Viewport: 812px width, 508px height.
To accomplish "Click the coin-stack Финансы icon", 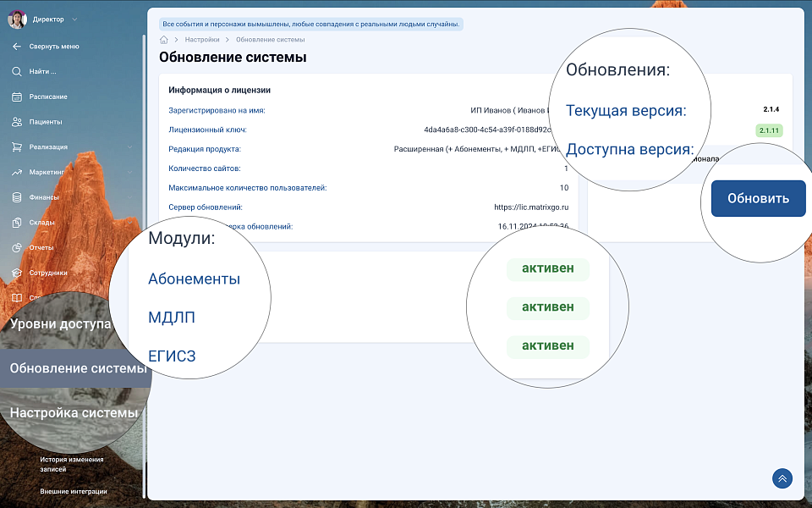I will click(17, 197).
